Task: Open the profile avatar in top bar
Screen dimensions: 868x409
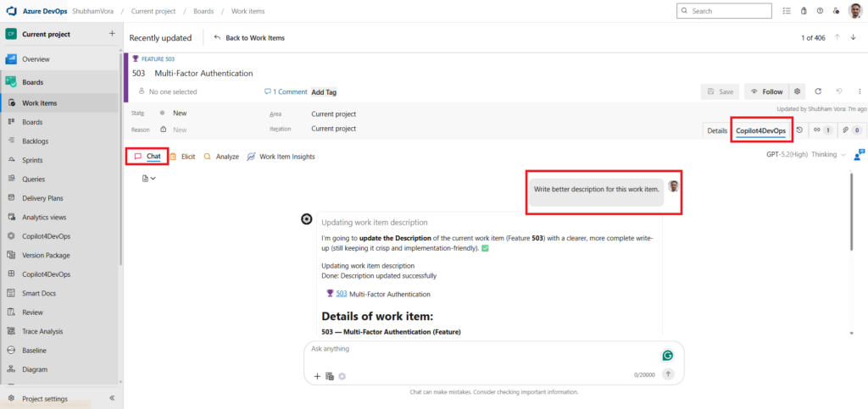Action: pyautogui.click(x=855, y=11)
